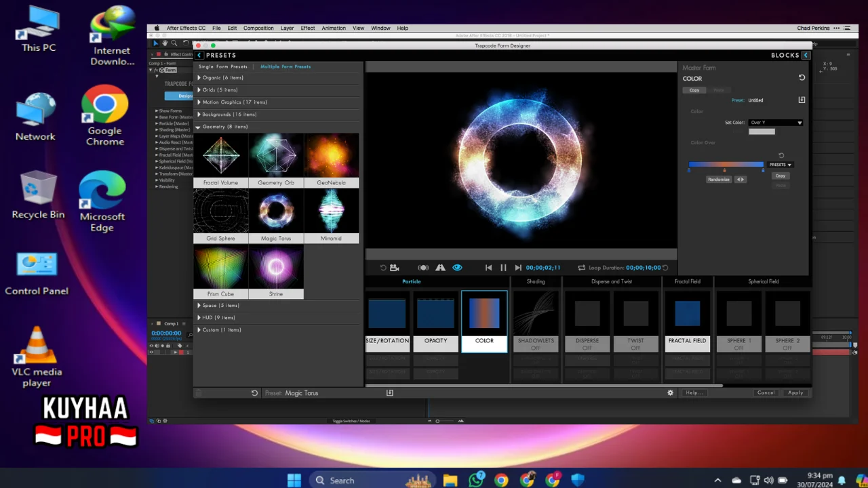Click the Randomize gradient button
Screen dimensions: 868x488
[718, 180]
